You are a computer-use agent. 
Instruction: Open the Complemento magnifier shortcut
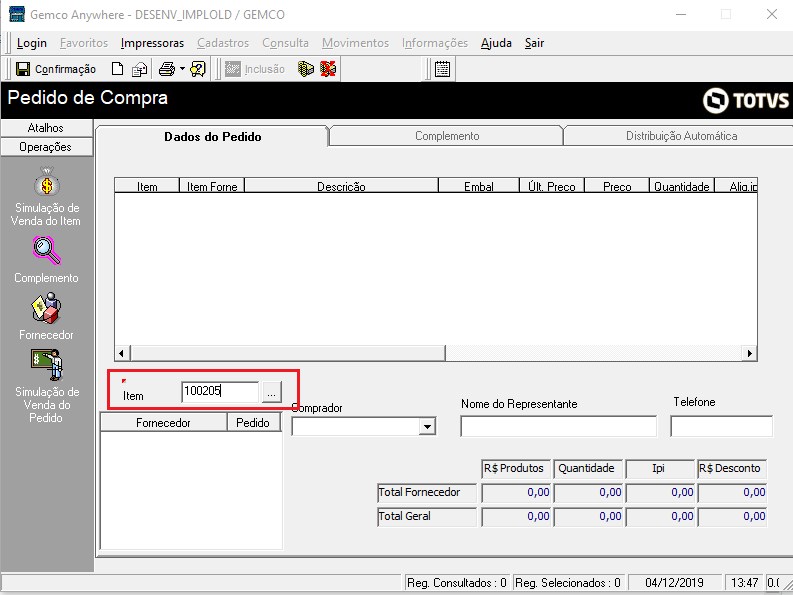46,260
